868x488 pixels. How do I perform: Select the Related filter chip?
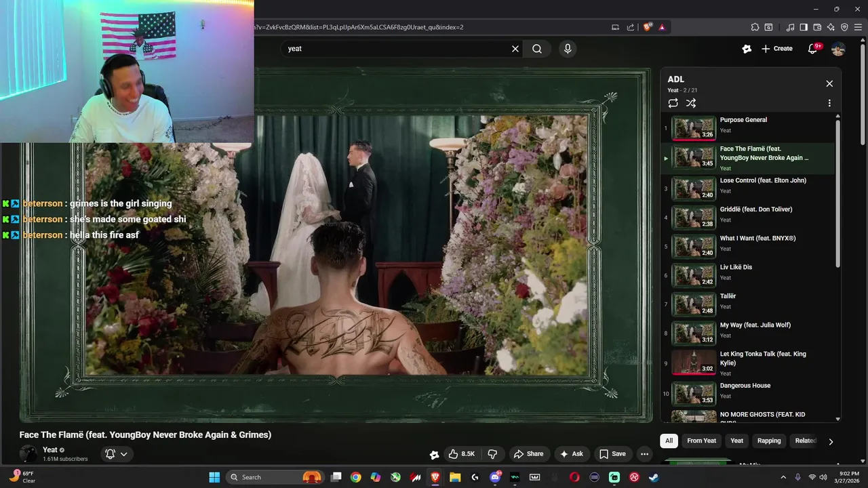[805, 441]
